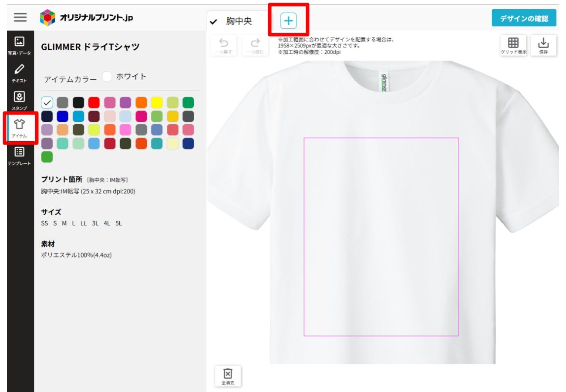
Task: Open the hamburger menu
Action: (20, 17)
